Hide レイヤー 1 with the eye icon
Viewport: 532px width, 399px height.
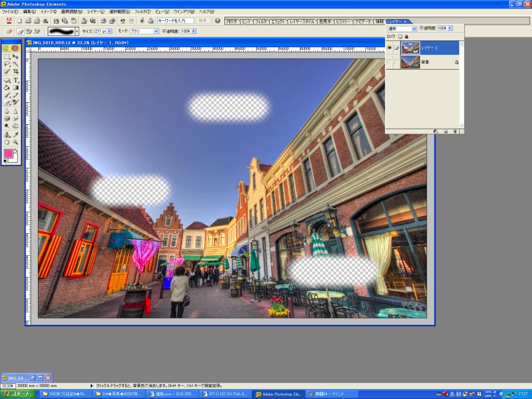pyautogui.click(x=390, y=48)
